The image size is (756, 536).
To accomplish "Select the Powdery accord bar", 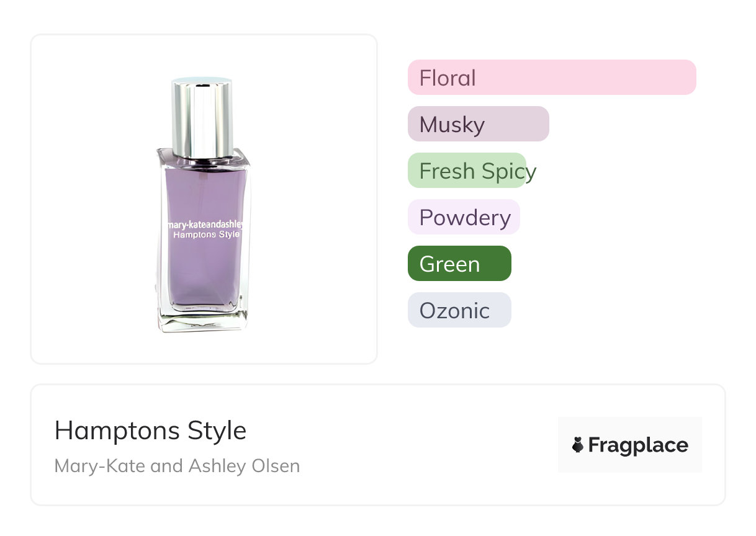I will pyautogui.click(x=463, y=217).
